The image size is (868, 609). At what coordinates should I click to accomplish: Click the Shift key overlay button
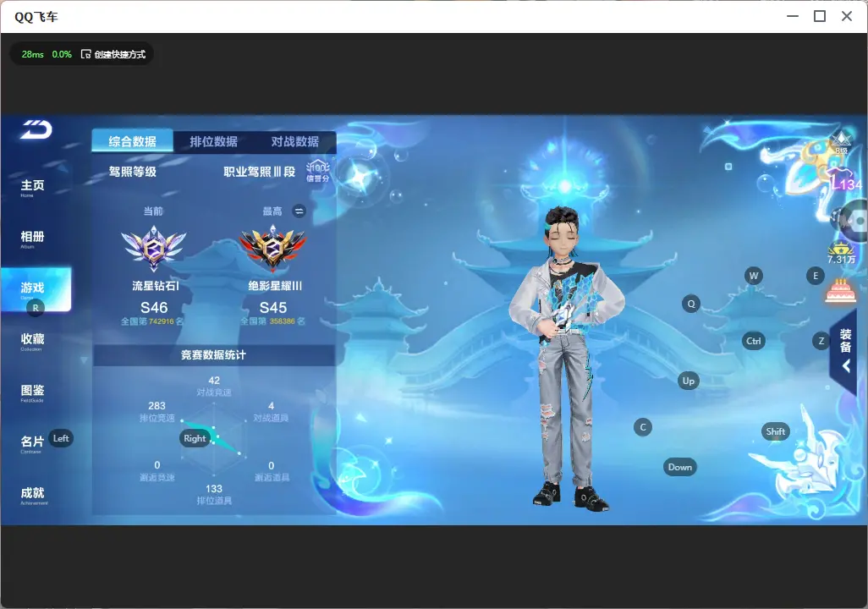[776, 431]
